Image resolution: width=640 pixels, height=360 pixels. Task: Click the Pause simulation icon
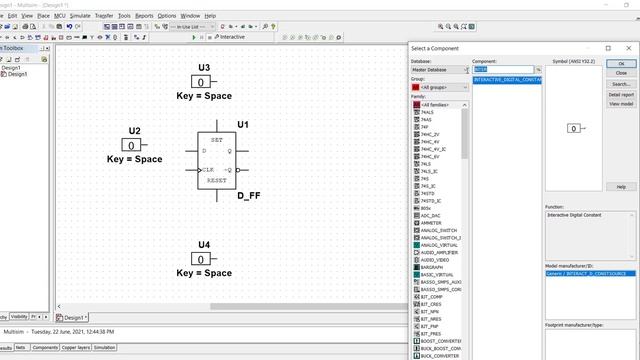pyautogui.click(x=202, y=37)
